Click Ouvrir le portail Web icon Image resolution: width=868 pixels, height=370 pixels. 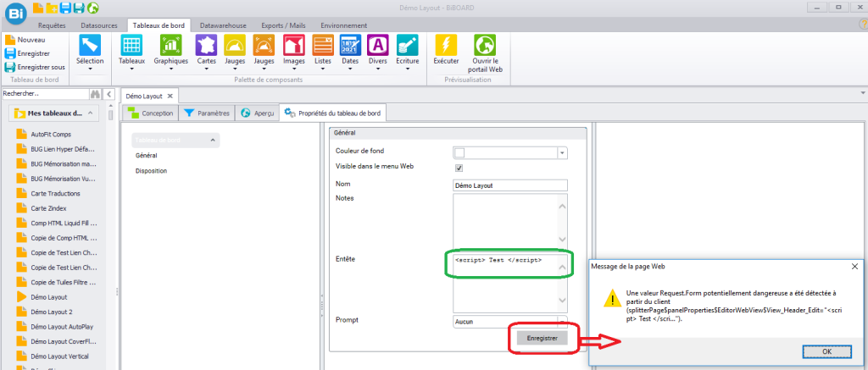[484, 46]
